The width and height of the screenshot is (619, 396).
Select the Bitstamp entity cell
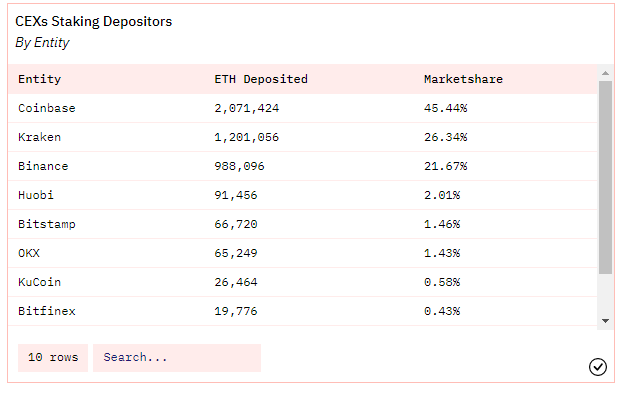tap(47, 224)
